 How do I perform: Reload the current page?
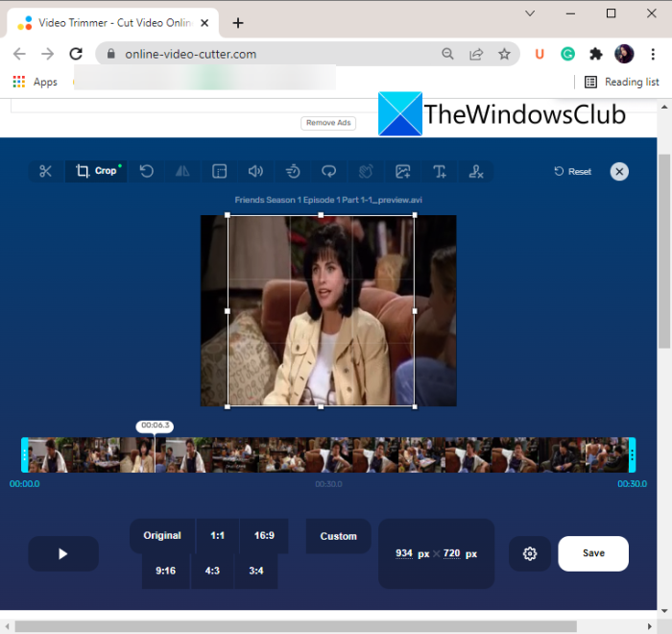coord(76,54)
